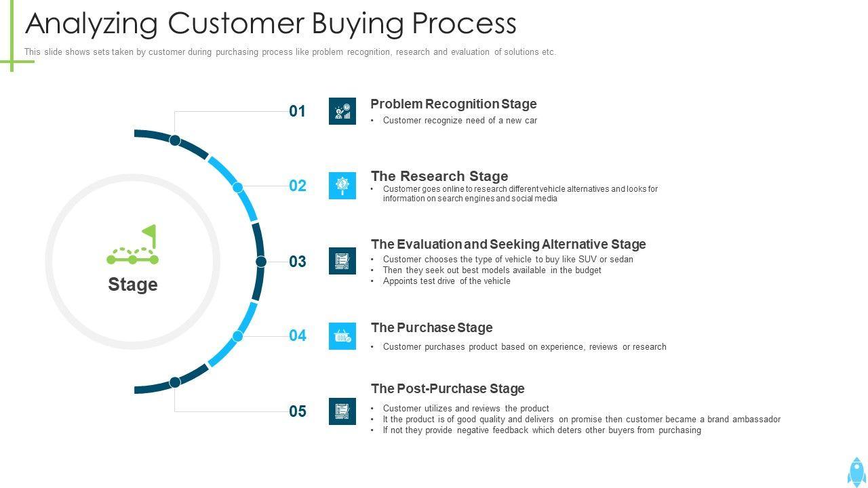
Task: Click the green flag path icon
Action: pos(133,245)
